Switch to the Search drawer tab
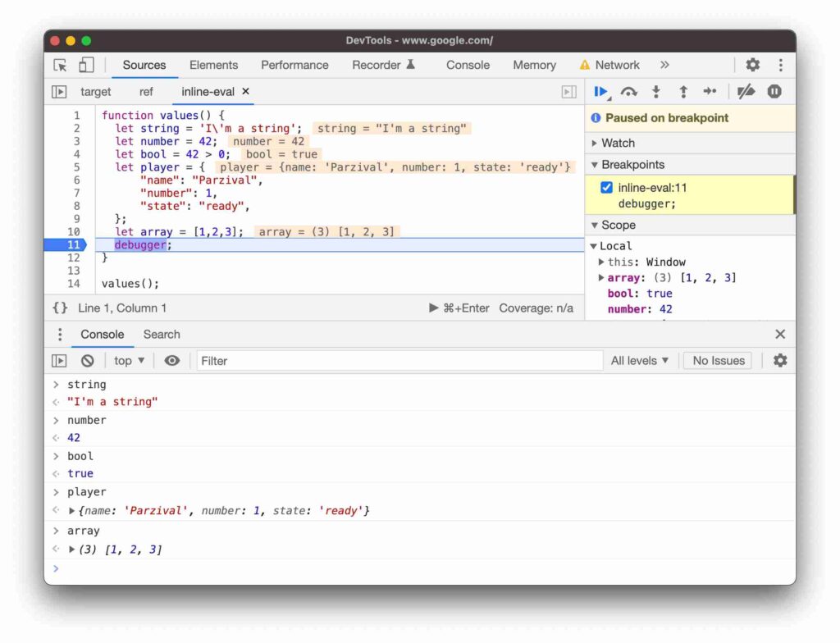This screenshot has height=643, width=840. pos(162,335)
